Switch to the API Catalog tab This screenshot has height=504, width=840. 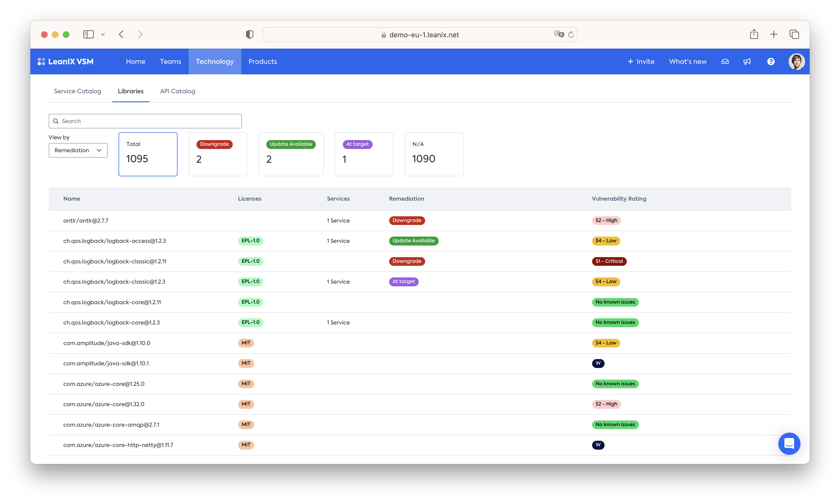tap(177, 91)
